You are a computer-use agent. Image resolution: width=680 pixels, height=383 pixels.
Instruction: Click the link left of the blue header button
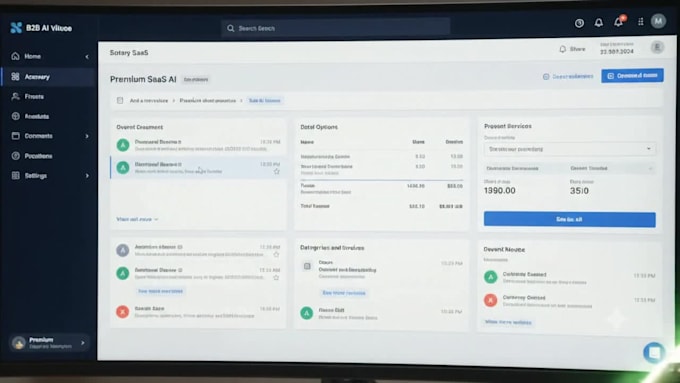(x=568, y=76)
